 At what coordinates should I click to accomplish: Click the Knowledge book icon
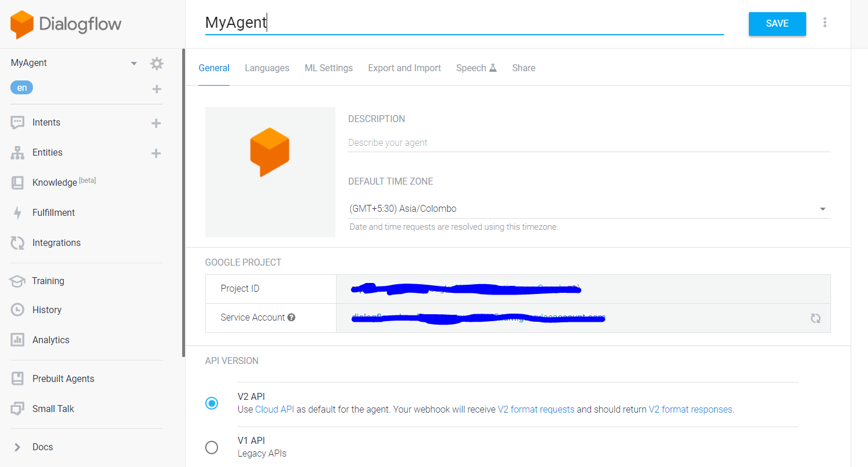click(17, 183)
